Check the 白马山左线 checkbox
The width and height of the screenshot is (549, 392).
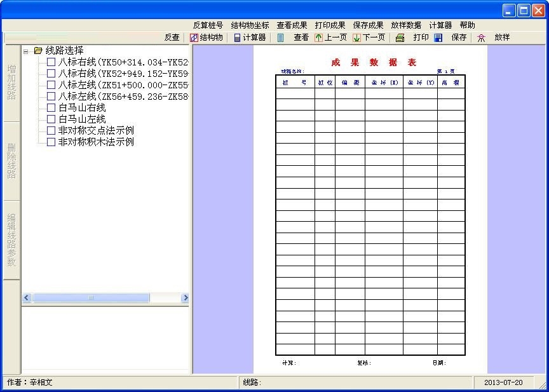coord(51,119)
